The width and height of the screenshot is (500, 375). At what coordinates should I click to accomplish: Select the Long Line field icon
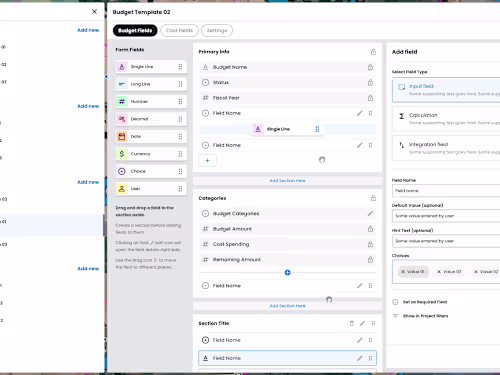[x=122, y=84]
